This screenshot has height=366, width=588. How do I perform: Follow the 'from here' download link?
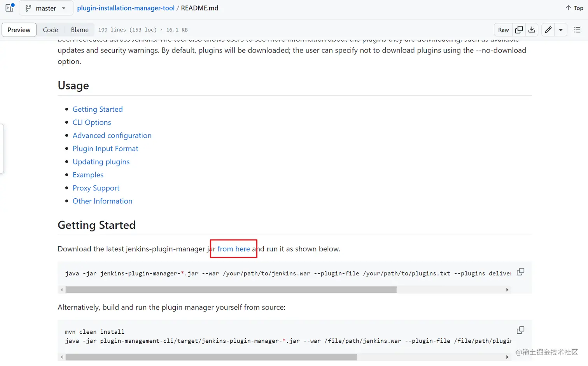coord(234,249)
